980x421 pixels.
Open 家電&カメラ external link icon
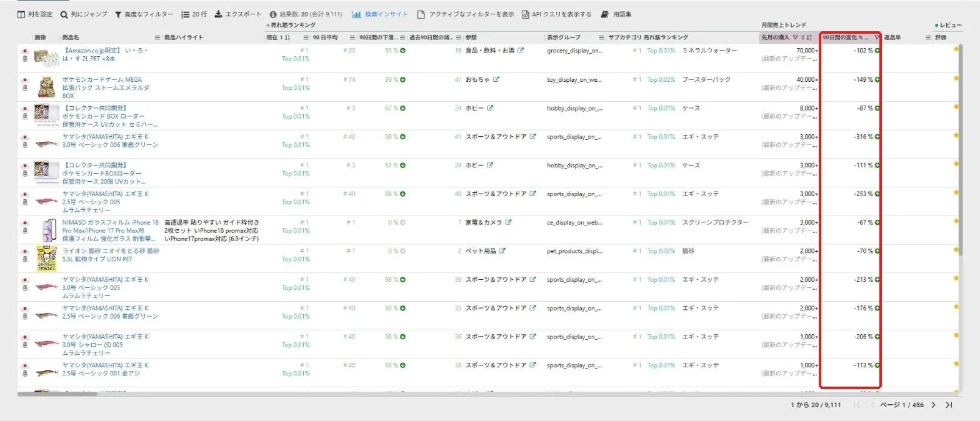point(508,222)
